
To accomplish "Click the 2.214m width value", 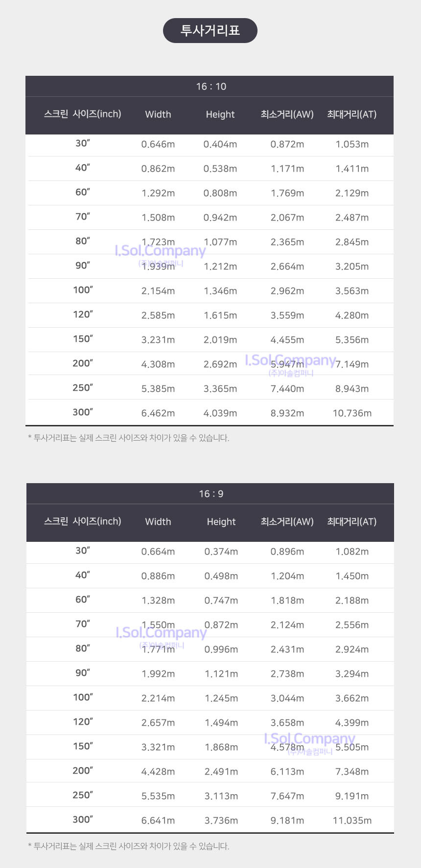I will [158, 698].
